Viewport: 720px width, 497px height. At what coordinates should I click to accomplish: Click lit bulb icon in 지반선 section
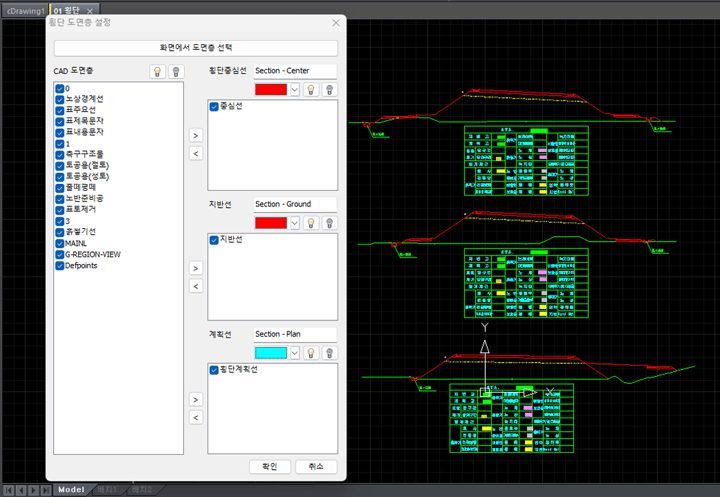pyautogui.click(x=311, y=223)
